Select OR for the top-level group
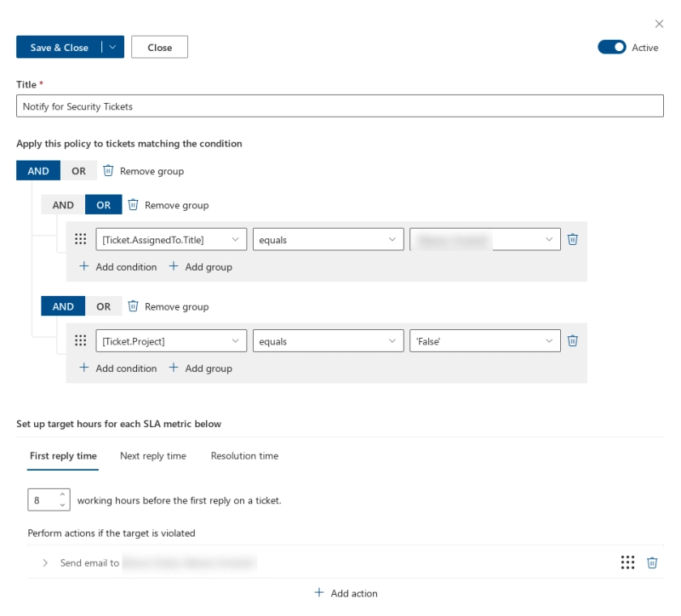This screenshot has height=616, width=681. 78,171
